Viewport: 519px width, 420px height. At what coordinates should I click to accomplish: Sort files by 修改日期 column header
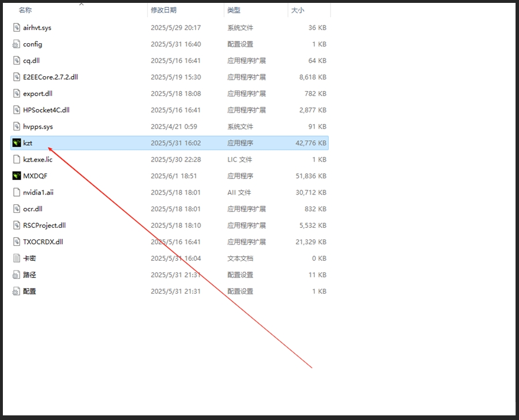164,10
